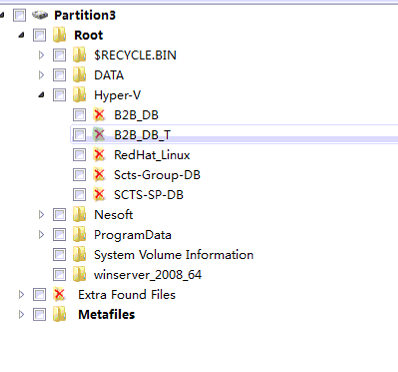Expand the $RECYCLE.BIN folder
The height and width of the screenshot is (372, 398).
(41, 55)
